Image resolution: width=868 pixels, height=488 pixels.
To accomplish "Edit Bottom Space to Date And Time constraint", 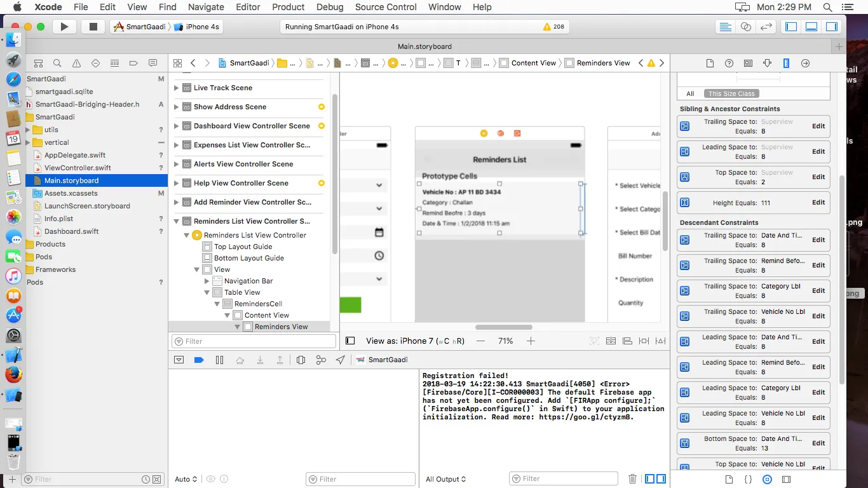I will click(818, 443).
